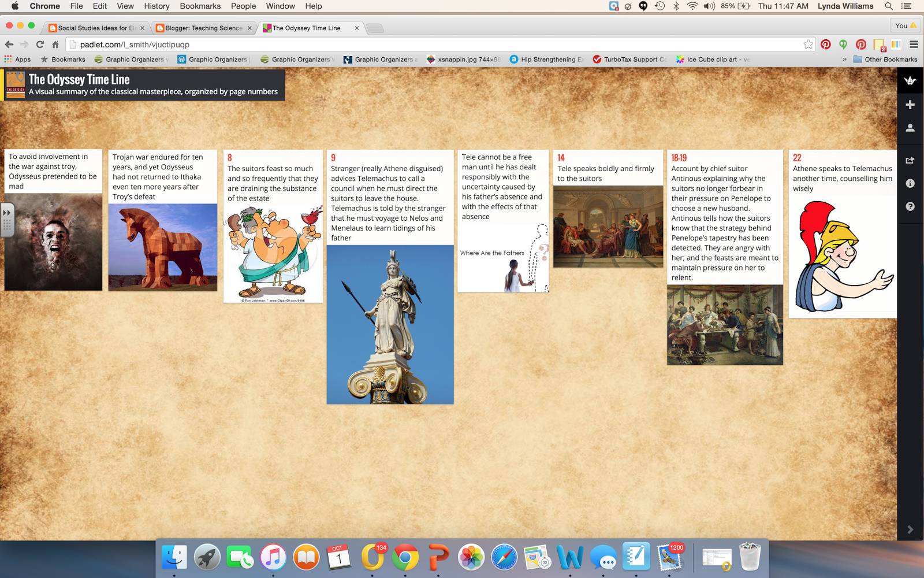Image resolution: width=924 pixels, height=578 pixels.
Task: Toggle the bookmark star in the address bar
Action: tap(808, 44)
